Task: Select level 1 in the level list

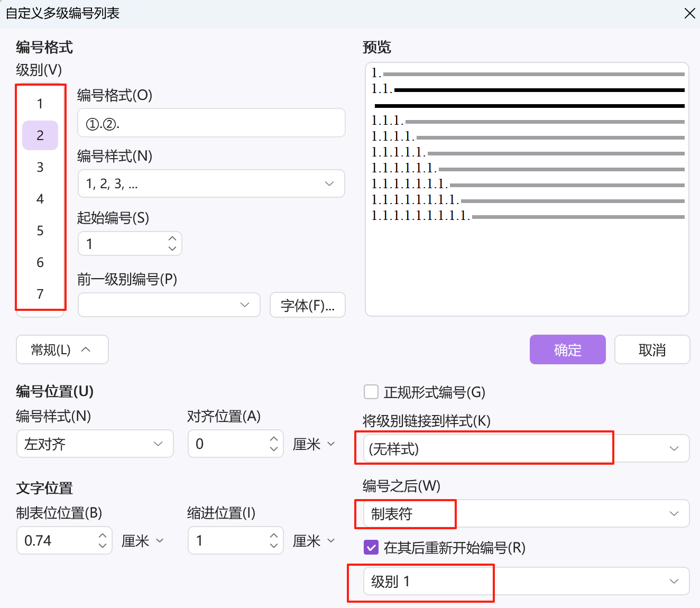Action: [x=40, y=104]
